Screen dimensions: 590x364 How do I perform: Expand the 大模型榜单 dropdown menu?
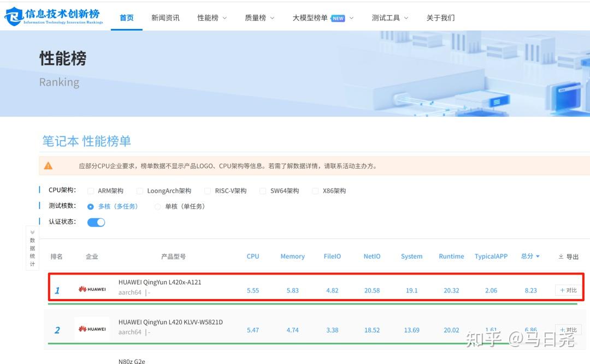(323, 17)
